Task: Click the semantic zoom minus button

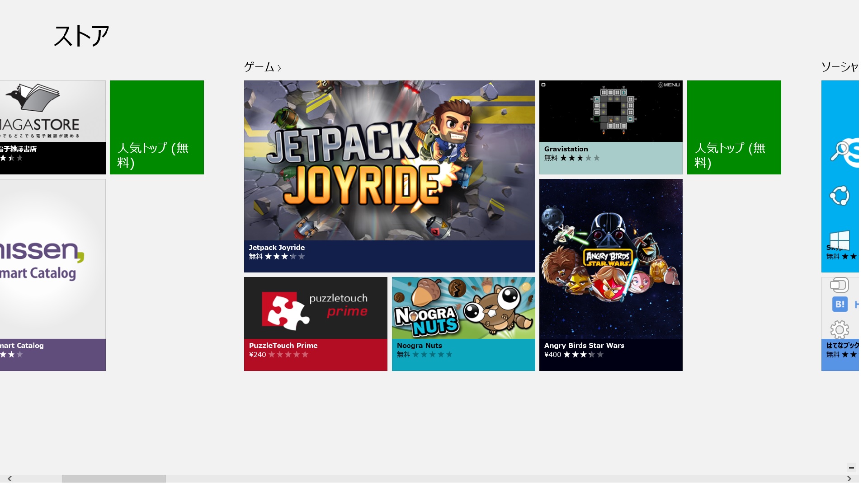Action: [851, 468]
